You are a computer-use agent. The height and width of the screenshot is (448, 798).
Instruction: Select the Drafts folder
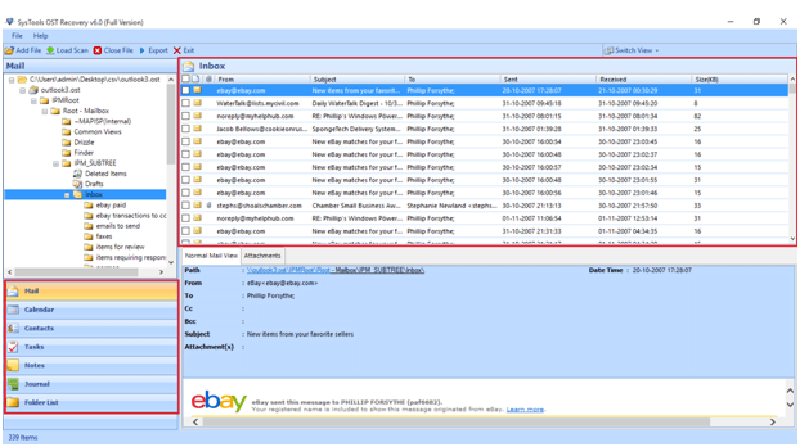94,184
